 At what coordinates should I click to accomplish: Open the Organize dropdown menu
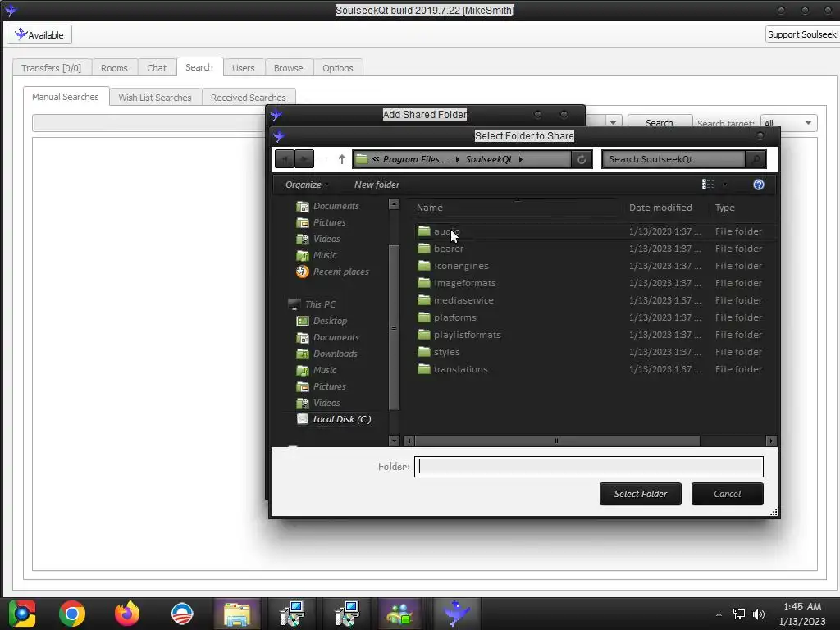pyautogui.click(x=307, y=185)
